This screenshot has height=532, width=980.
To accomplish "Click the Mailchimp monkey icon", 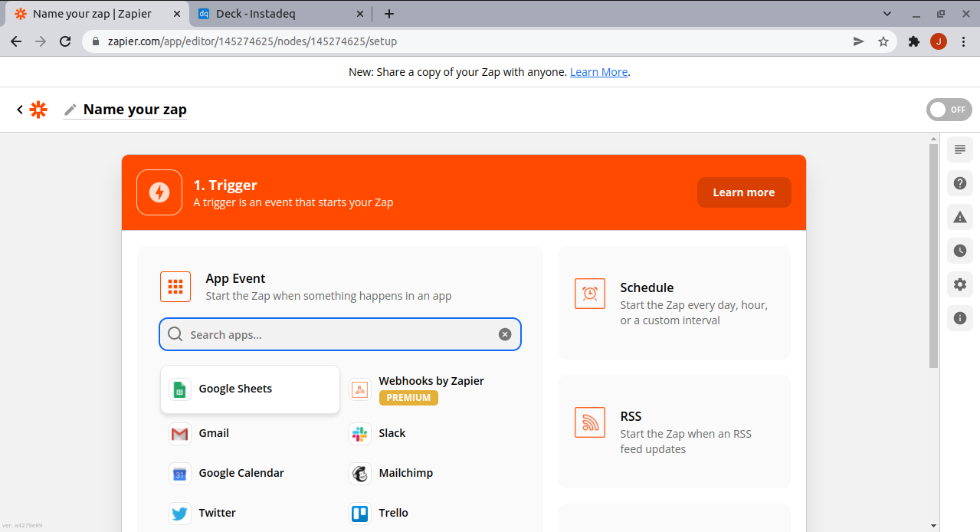I will pyautogui.click(x=359, y=474).
